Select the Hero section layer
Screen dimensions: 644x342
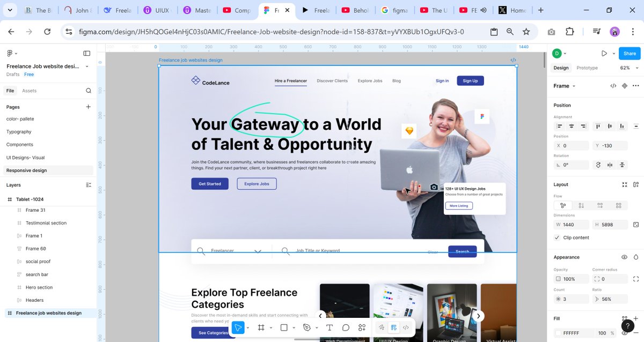[39, 287]
